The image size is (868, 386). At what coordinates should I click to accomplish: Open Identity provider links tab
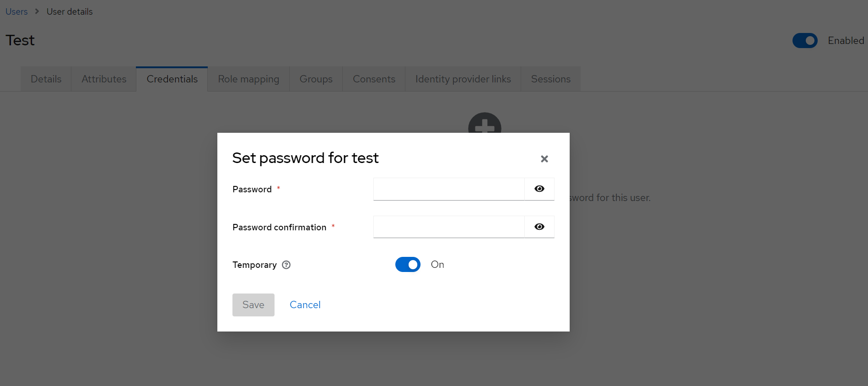click(x=463, y=79)
